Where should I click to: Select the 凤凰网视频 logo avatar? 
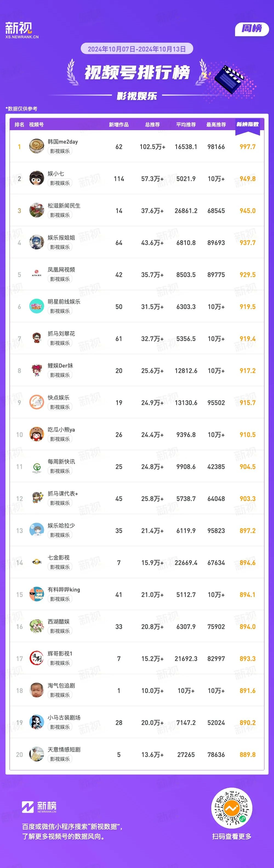(36, 274)
